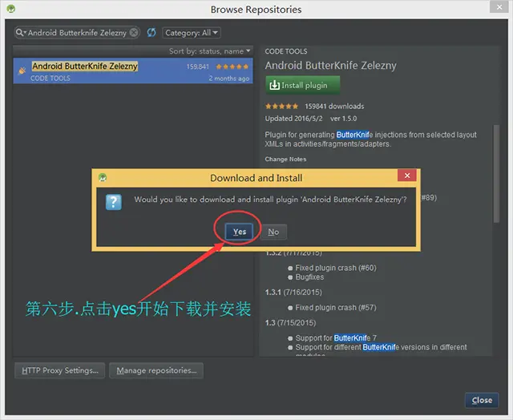Close the Download and Install dialog
Viewport: 513px width, 420px height.
click(x=407, y=176)
